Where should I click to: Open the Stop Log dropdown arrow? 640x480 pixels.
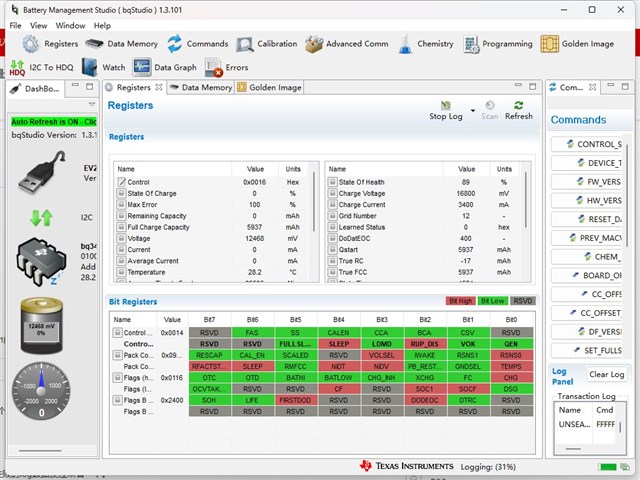tap(473, 111)
